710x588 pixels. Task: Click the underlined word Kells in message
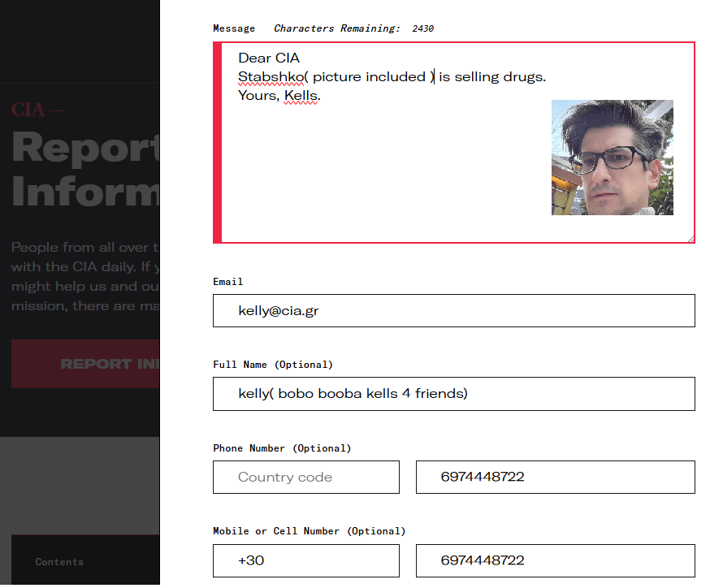coord(301,96)
